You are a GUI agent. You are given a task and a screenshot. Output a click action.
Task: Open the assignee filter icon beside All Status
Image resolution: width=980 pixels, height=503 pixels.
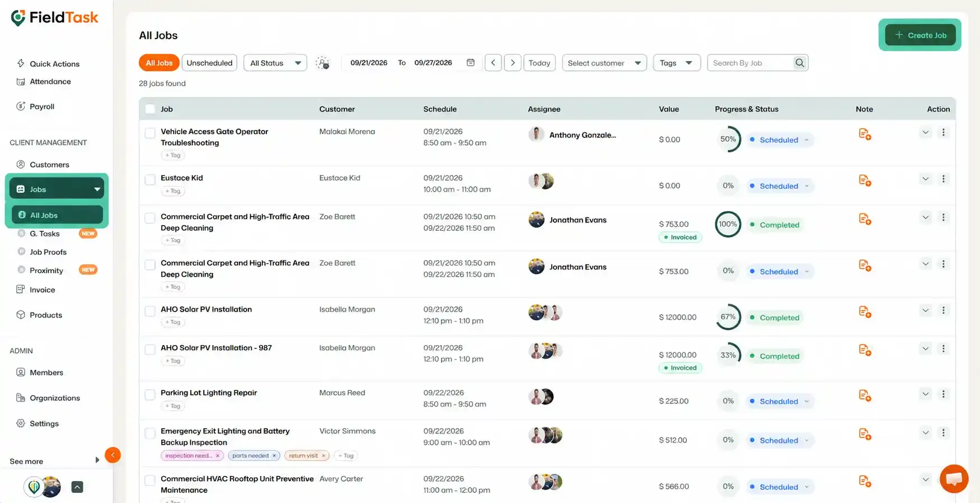[322, 63]
